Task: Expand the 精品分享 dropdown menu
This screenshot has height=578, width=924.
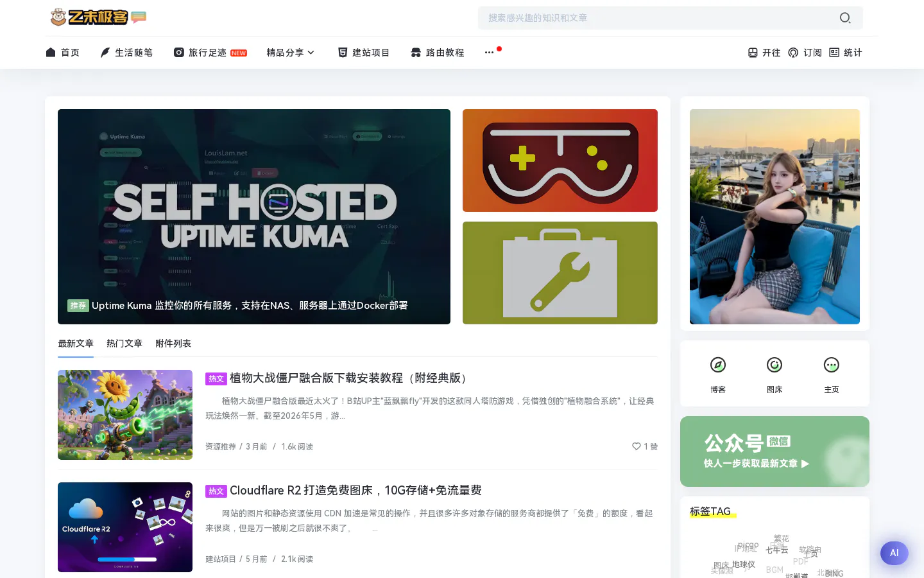Action: [x=291, y=53]
